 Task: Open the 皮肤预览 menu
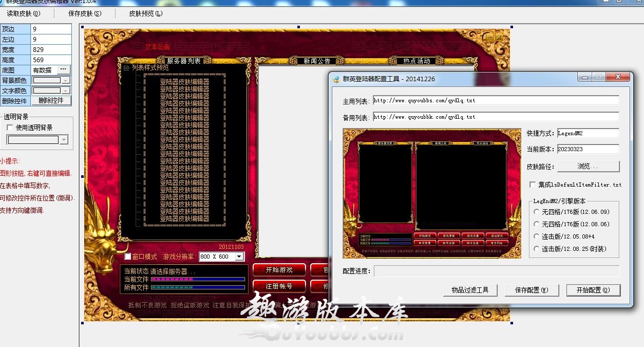point(145,13)
